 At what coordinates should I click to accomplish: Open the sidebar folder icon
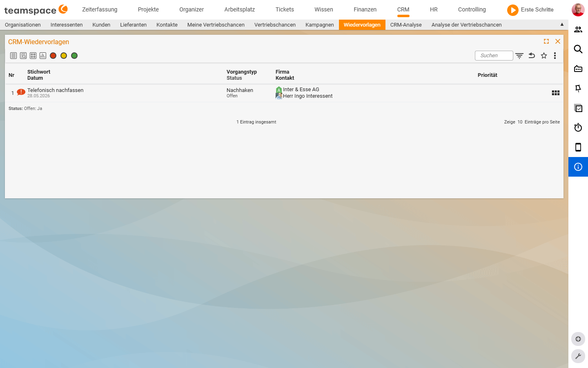(x=578, y=69)
